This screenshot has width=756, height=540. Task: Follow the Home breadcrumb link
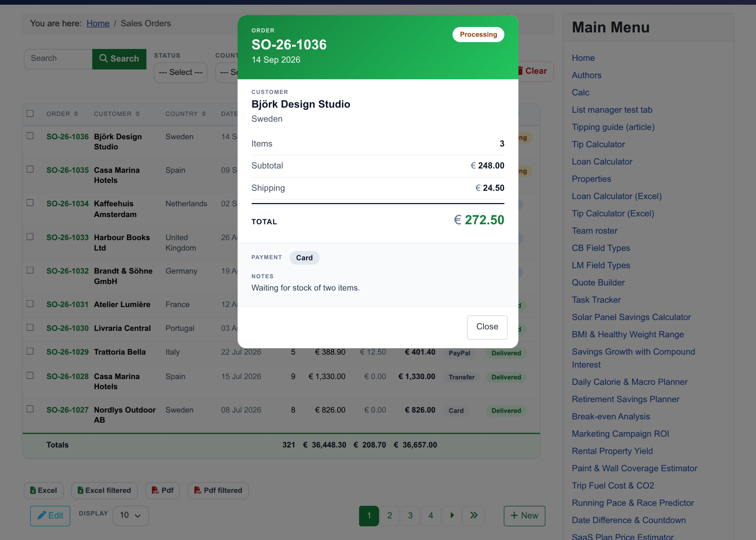(98, 23)
